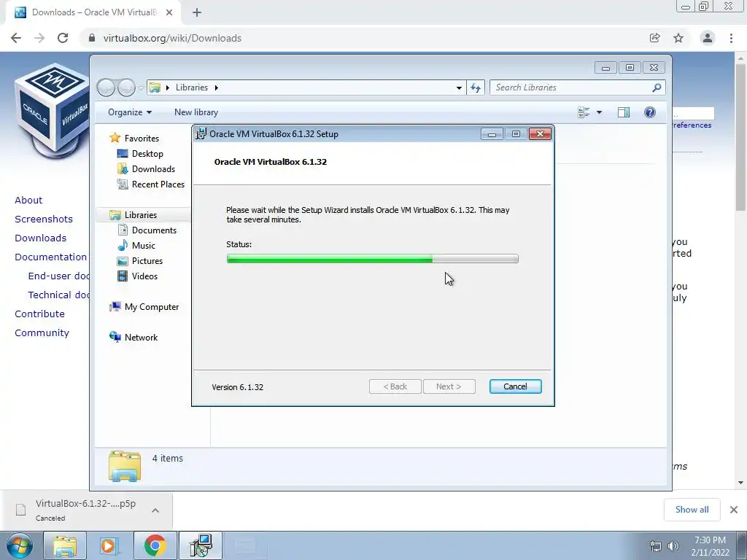Open Explorer help question mark icon
The width and height of the screenshot is (747, 560).
point(650,112)
